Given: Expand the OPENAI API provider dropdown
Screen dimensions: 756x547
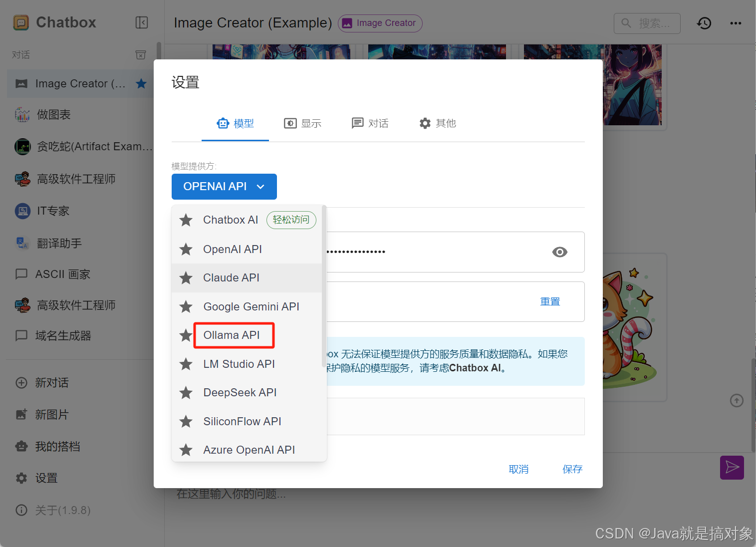Looking at the screenshot, I should (x=224, y=187).
